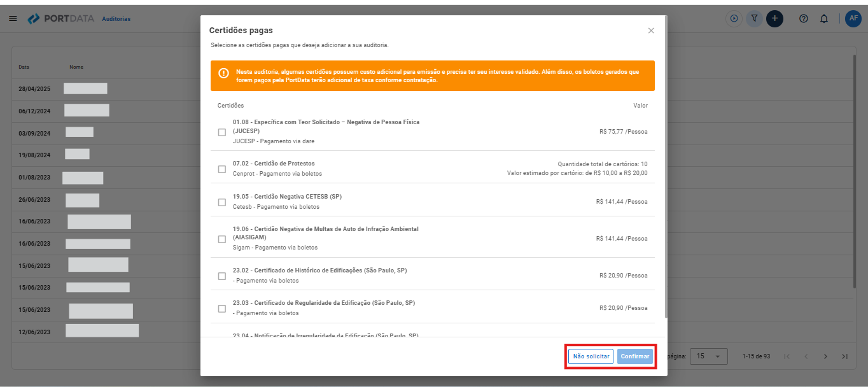Open the hamburger navigation menu
Image resolution: width=868 pixels, height=387 pixels.
point(13,18)
